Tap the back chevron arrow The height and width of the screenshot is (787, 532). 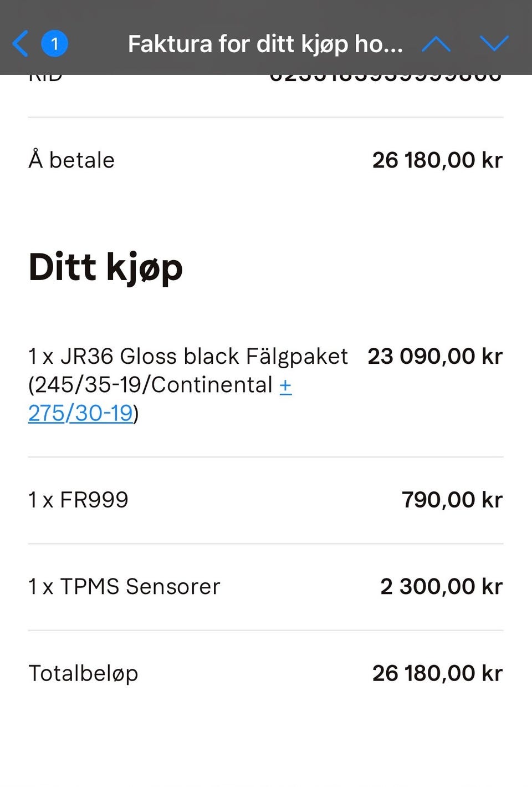tap(21, 43)
